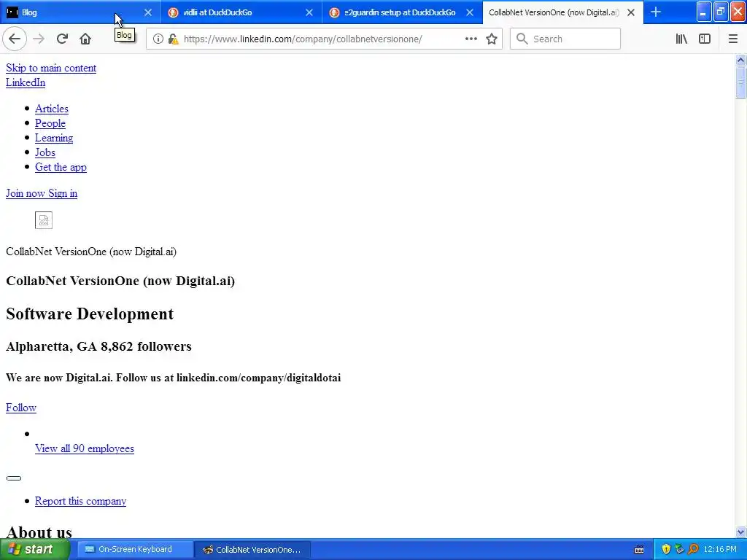
Task: Click the We are now Digital.ai text
Action: [174, 378]
